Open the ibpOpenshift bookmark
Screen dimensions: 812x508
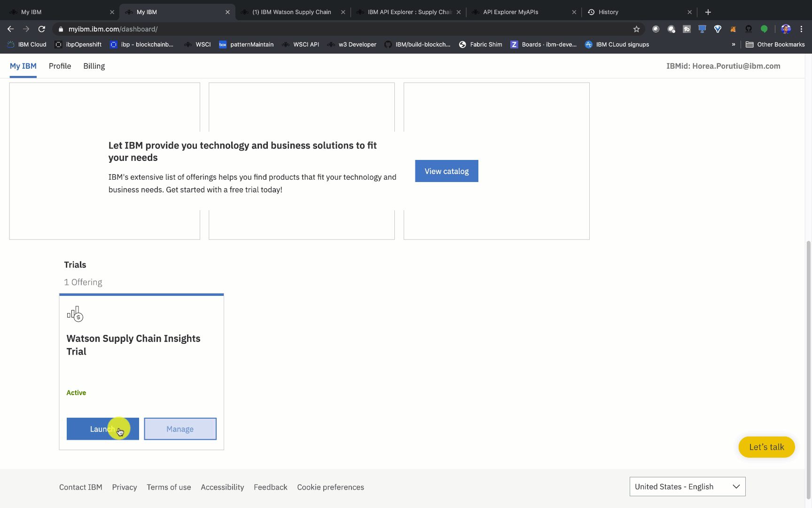click(x=78, y=45)
